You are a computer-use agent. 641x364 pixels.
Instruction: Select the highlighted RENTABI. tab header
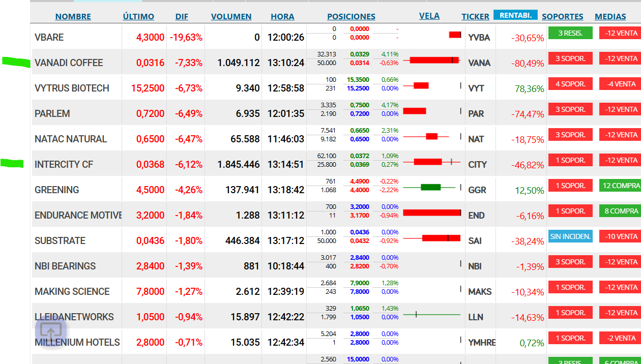pyautogui.click(x=515, y=15)
